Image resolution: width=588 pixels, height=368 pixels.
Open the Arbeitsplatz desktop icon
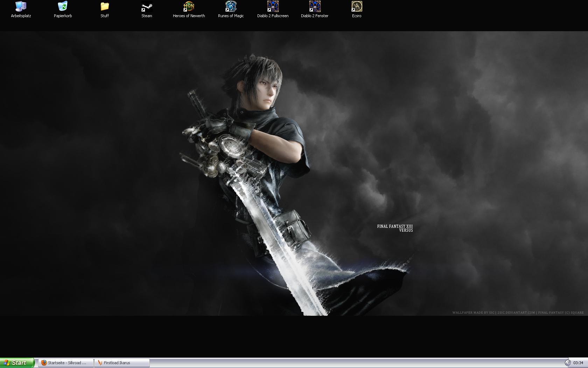tap(21, 7)
